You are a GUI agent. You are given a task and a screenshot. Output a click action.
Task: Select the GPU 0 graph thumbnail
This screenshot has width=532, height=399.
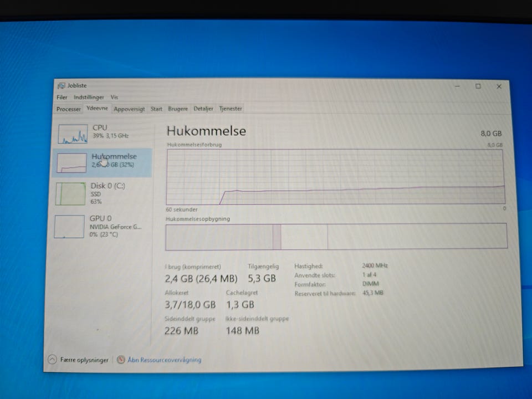(69, 227)
